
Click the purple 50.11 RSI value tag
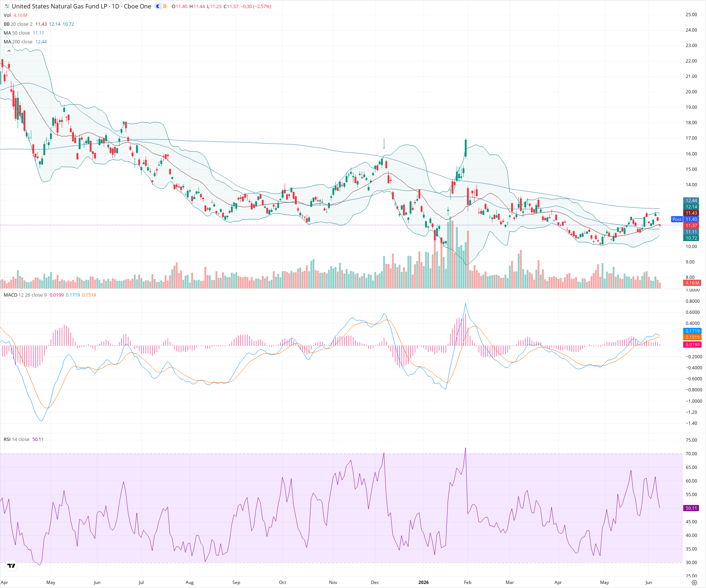click(x=691, y=508)
